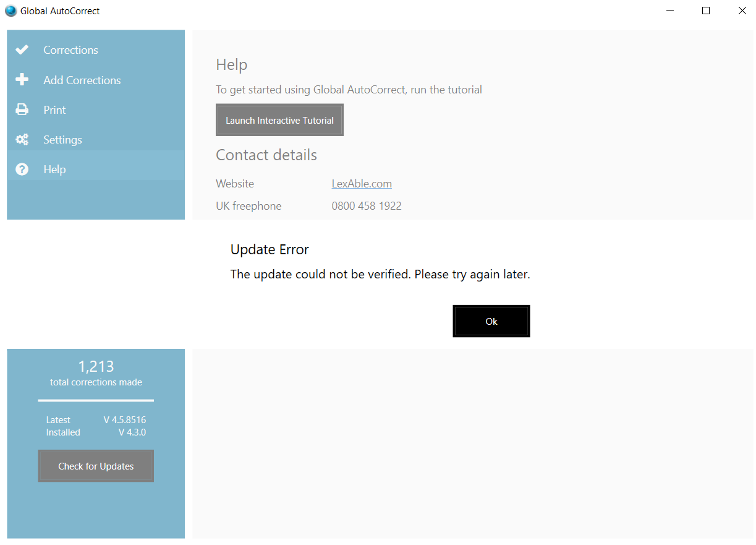Click the Check for Updates button
This screenshot has height=545, width=756.
(x=96, y=466)
